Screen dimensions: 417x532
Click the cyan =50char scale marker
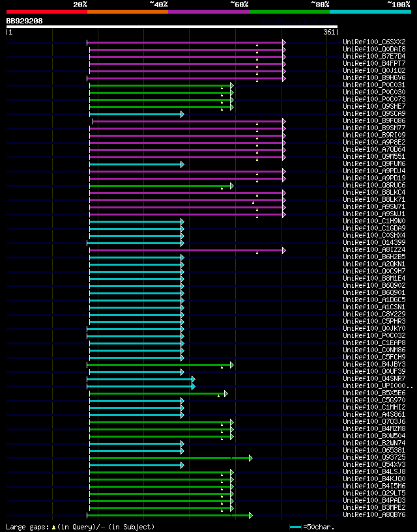[295, 527]
